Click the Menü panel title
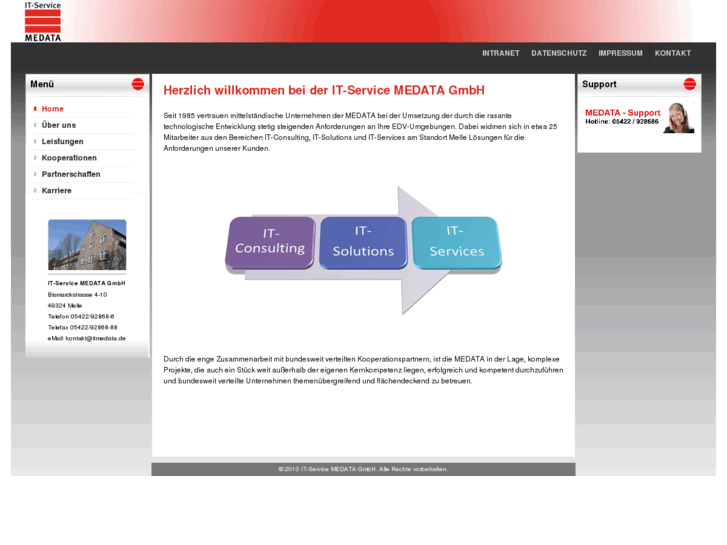727x545 pixels. point(42,84)
